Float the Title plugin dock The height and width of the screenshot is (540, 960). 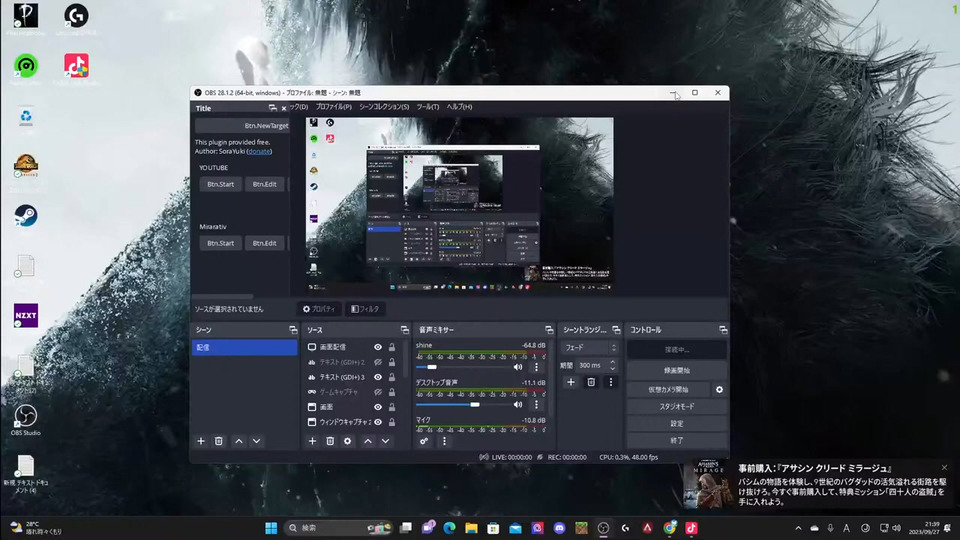272,108
